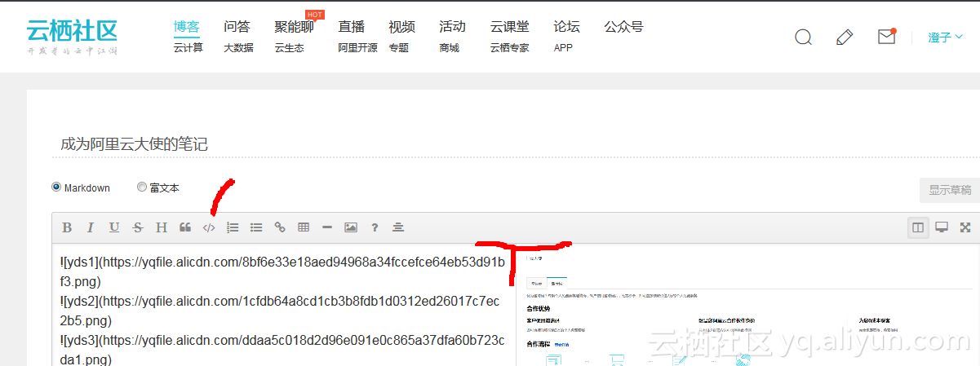
Task: Go to the 云计算 sub-link
Action: (x=188, y=48)
